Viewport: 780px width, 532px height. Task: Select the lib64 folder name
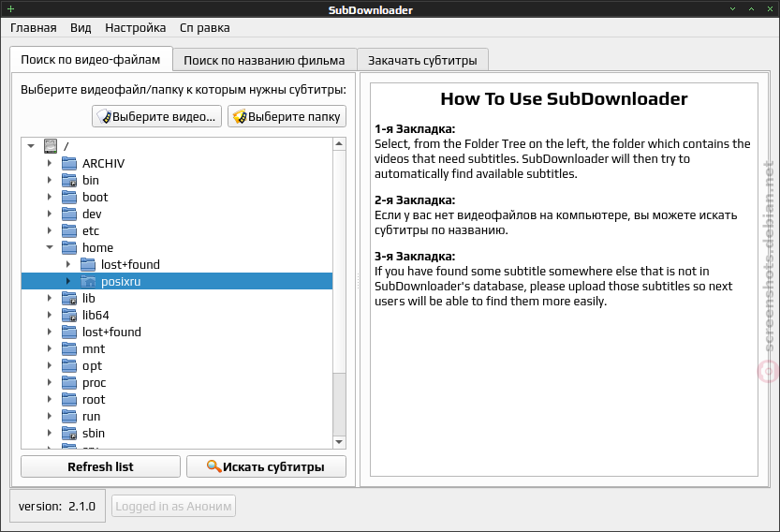96,315
